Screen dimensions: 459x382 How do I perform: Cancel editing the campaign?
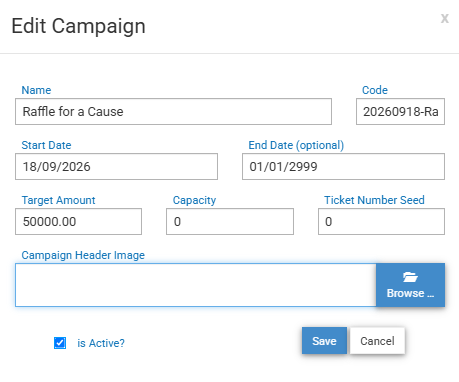click(x=377, y=341)
